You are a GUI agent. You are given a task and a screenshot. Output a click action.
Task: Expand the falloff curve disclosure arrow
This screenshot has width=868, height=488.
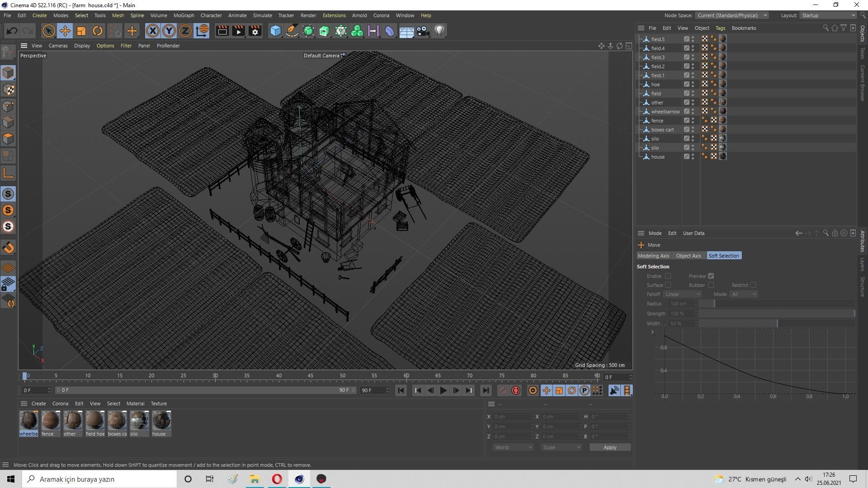[652, 332]
